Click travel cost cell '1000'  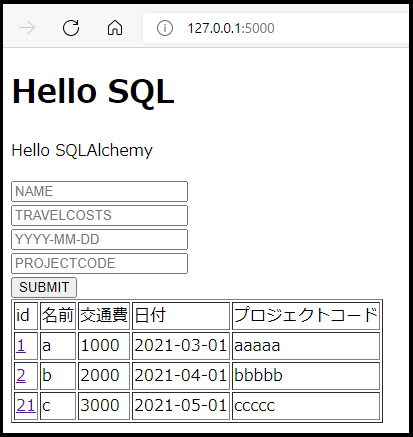pyautogui.click(x=104, y=346)
